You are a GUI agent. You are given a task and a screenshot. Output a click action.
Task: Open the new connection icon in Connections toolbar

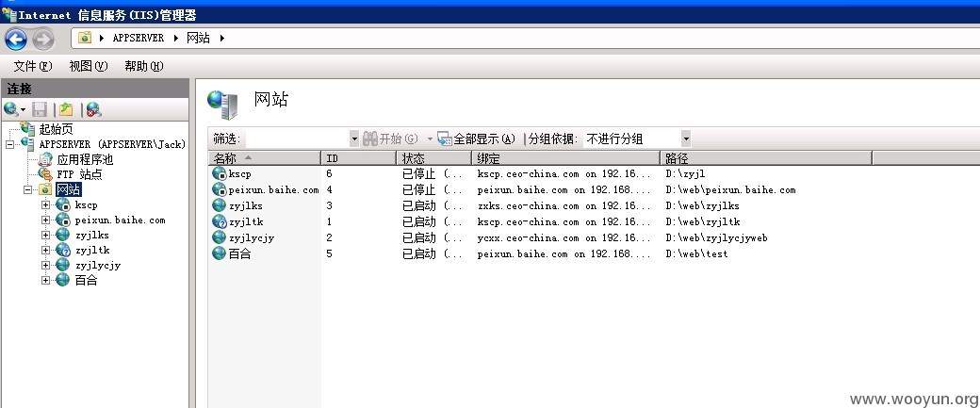(12, 110)
